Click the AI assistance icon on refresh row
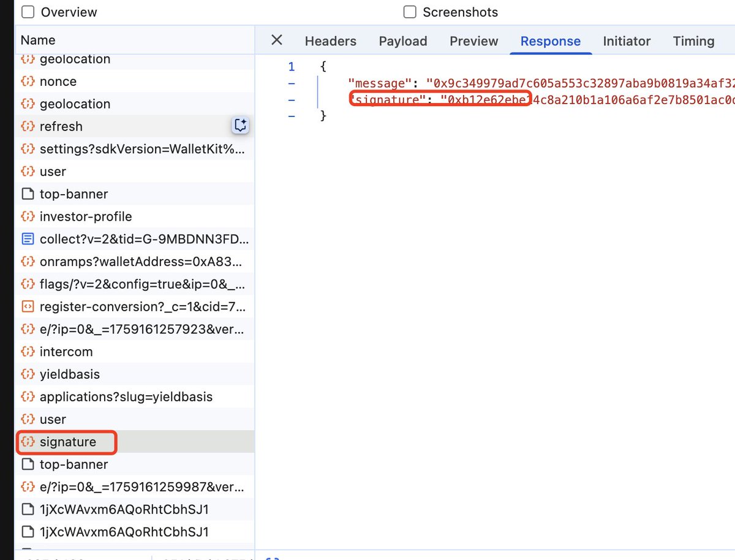735x560 pixels. coord(241,126)
